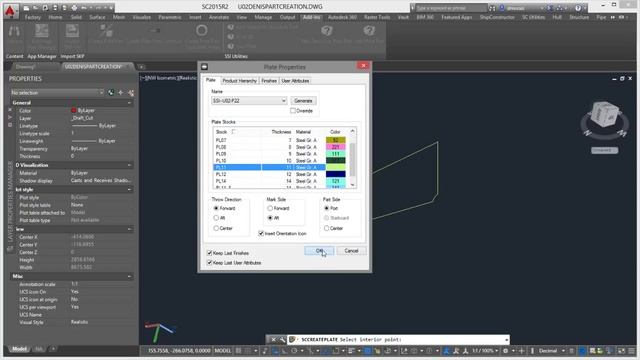640x360 pixels.
Task: Click the Generate button
Action: click(303, 100)
